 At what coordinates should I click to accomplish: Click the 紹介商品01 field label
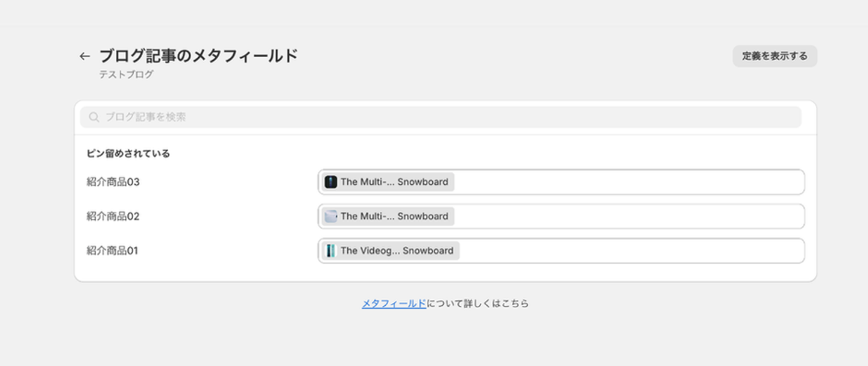pos(113,250)
